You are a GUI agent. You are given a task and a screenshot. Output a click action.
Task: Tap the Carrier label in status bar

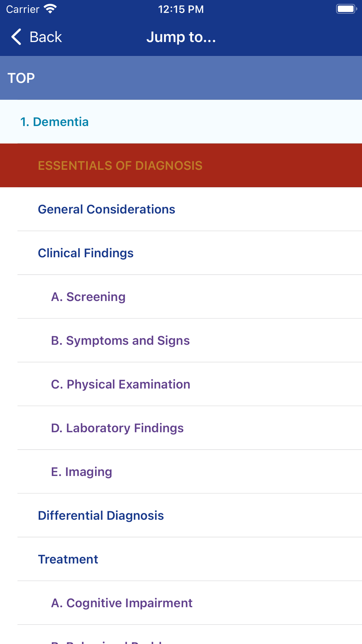pyautogui.click(x=22, y=9)
